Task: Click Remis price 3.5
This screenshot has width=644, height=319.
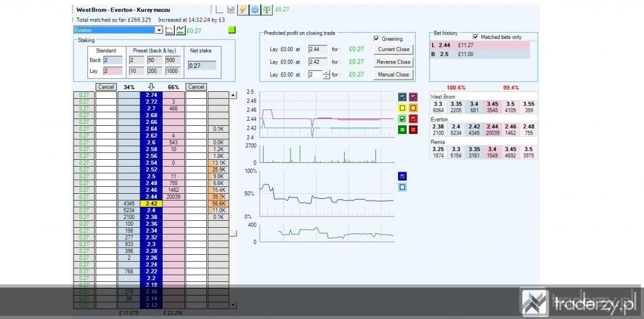Action: pyautogui.click(x=528, y=152)
